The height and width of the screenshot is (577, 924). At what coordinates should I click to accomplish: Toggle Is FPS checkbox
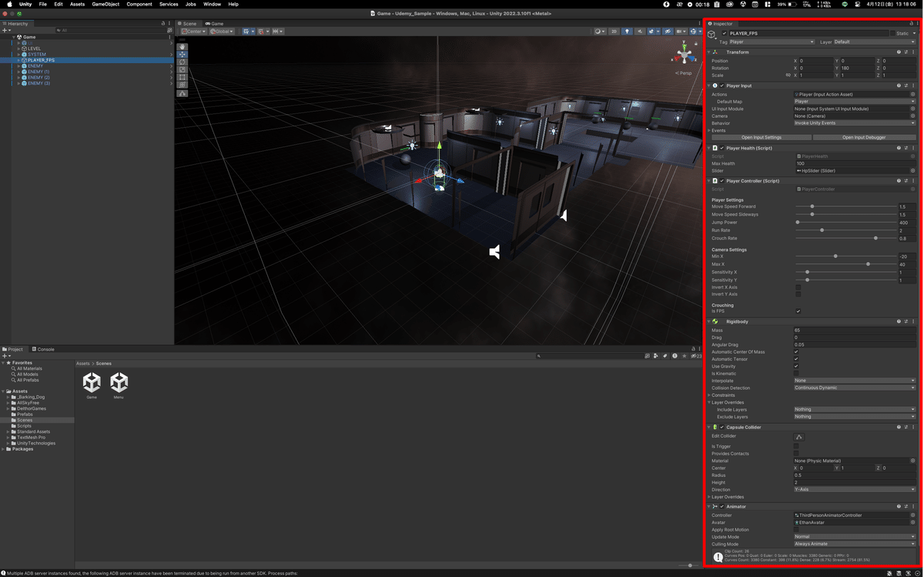pos(798,311)
